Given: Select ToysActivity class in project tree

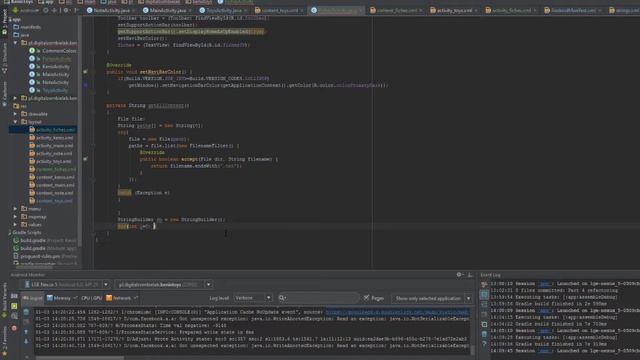Looking at the screenshot, I should pyautogui.click(x=55, y=90).
